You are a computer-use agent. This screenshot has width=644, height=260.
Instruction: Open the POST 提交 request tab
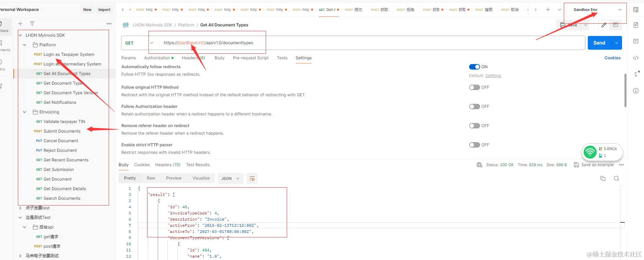pyautogui.click(x=354, y=10)
